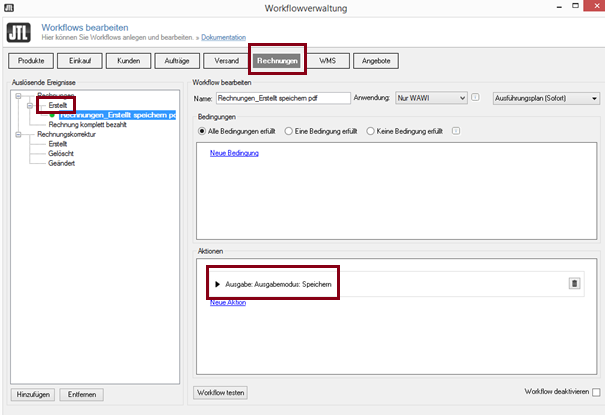Screen dimensions: 605x415
Task: Switch to the Produkte tab
Action: point(32,61)
